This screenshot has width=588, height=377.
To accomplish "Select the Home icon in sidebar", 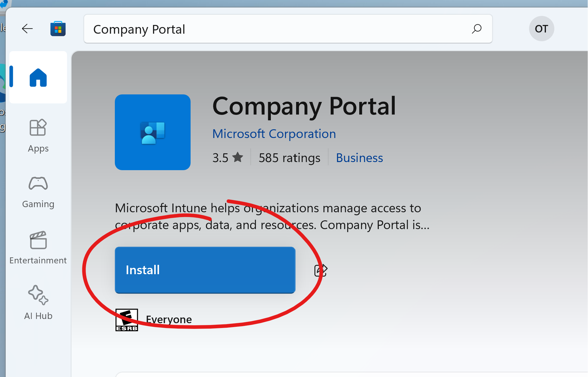I will click(x=38, y=78).
